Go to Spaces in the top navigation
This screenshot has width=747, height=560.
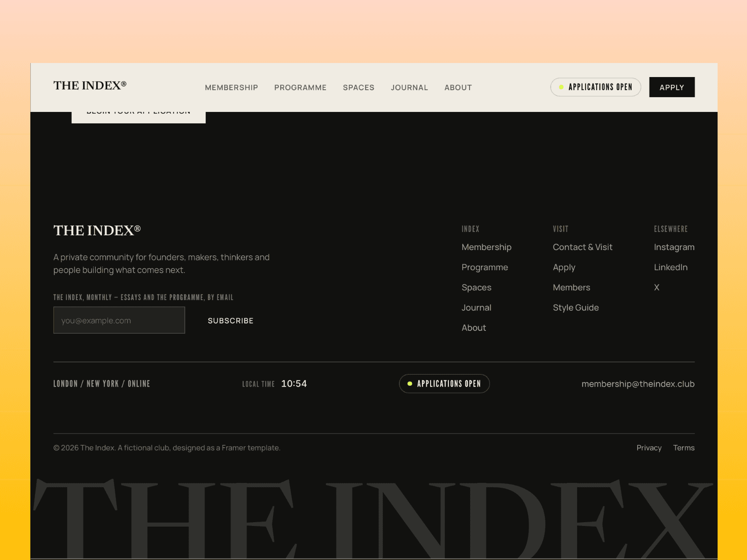[359, 88]
